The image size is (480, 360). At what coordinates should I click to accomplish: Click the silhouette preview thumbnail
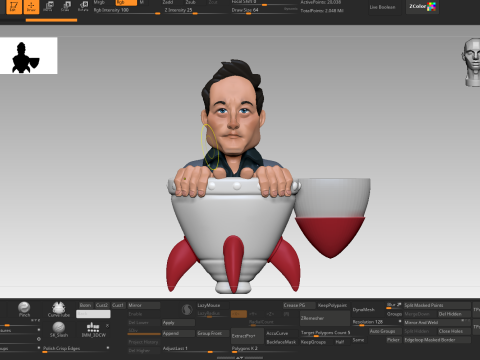(29, 56)
